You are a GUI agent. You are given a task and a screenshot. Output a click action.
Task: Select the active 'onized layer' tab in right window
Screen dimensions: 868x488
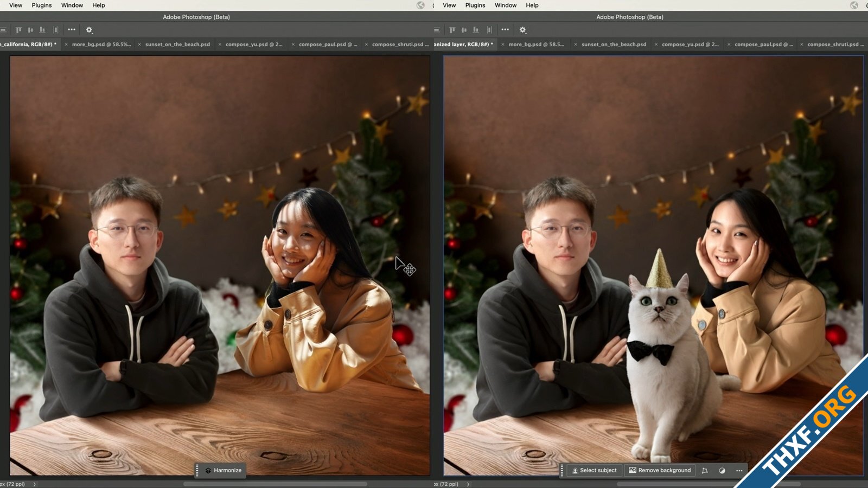[x=463, y=44]
